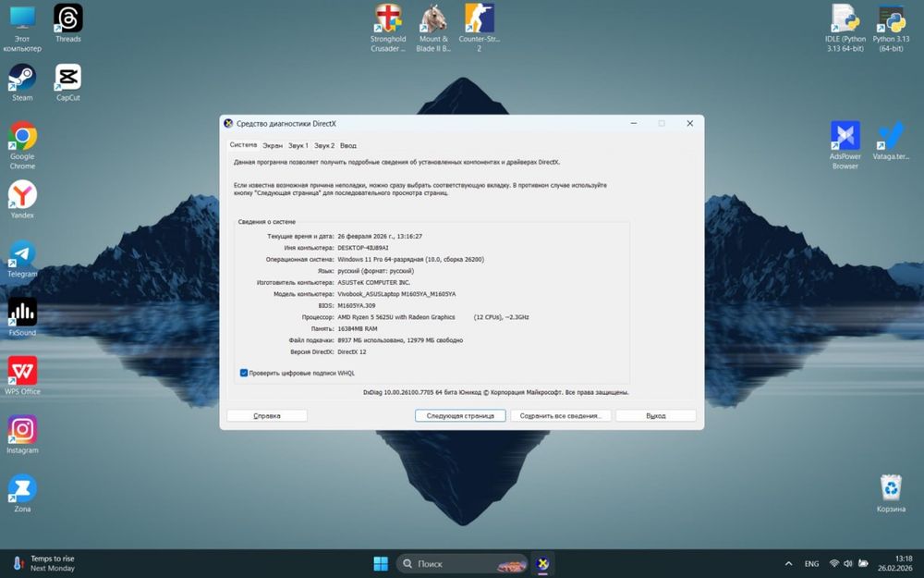Minimize the DirectX diagnostic window
Image resolution: width=924 pixels, height=578 pixels.
[x=634, y=123]
